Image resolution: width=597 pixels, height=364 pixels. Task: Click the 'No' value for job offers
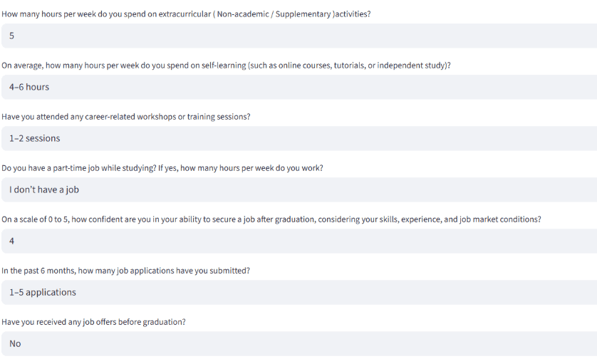coord(15,343)
